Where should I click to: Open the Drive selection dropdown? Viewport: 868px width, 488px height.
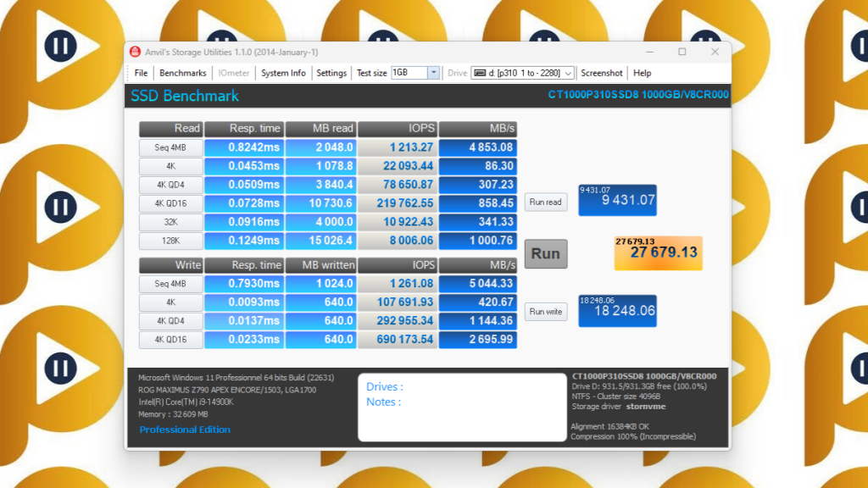tap(568, 73)
